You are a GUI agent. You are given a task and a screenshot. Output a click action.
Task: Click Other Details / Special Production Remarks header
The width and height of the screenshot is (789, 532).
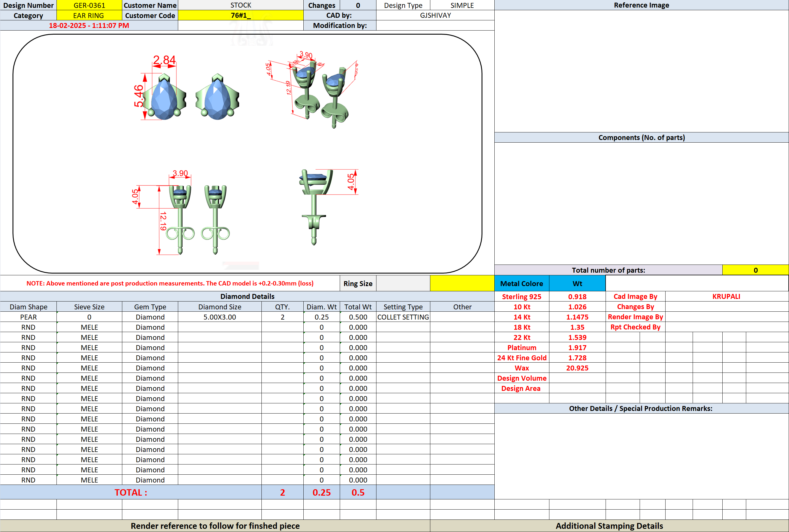click(641, 408)
